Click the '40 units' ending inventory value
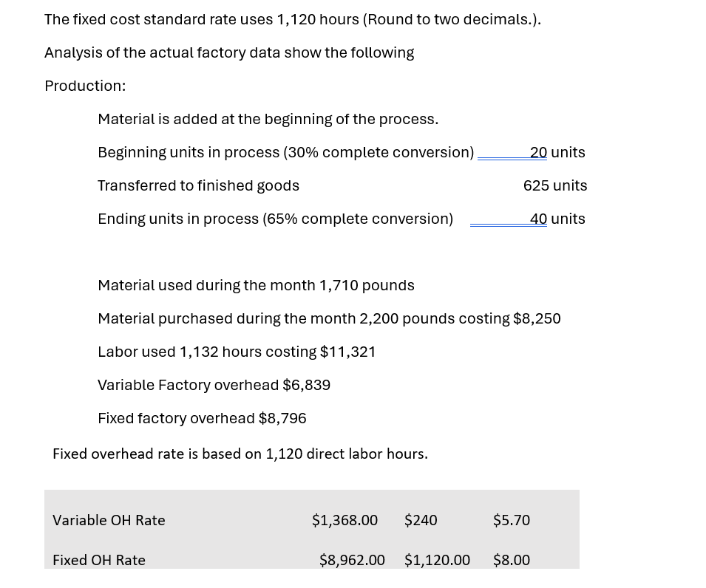 pyautogui.click(x=557, y=219)
